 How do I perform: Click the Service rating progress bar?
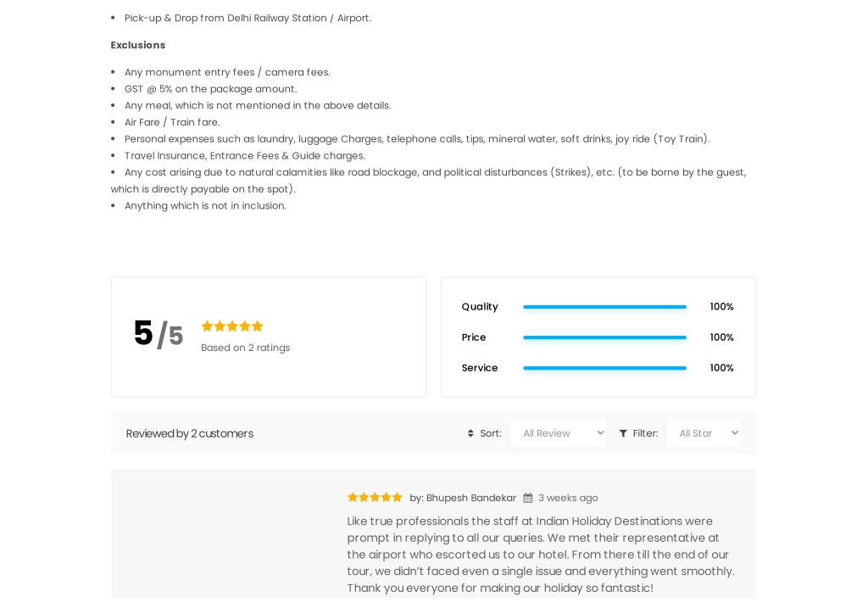[x=604, y=368]
